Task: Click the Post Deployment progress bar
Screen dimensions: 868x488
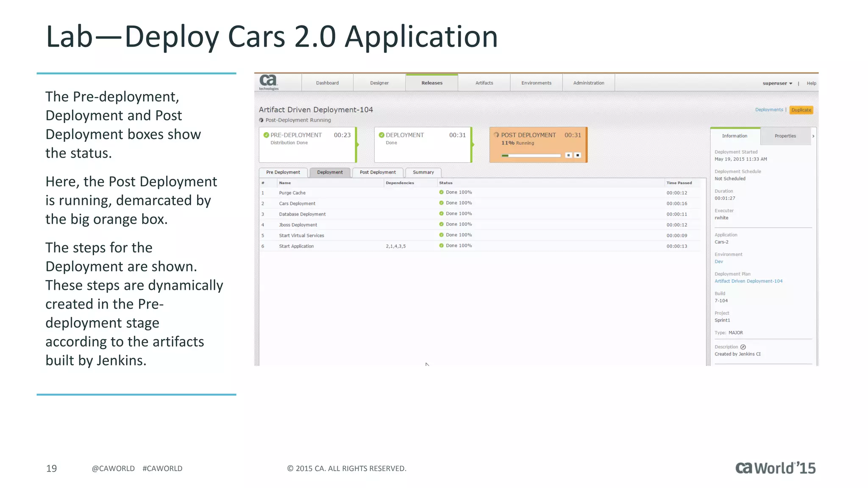Action: (x=531, y=155)
